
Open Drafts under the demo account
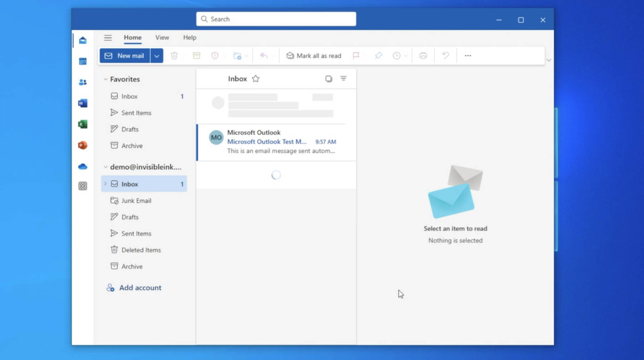tap(144, 217)
